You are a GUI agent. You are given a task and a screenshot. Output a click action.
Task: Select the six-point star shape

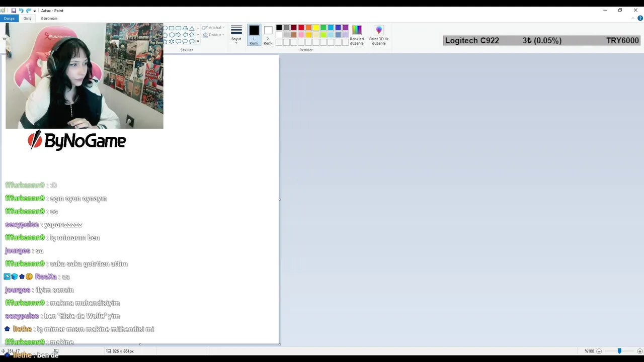point(172,41)
